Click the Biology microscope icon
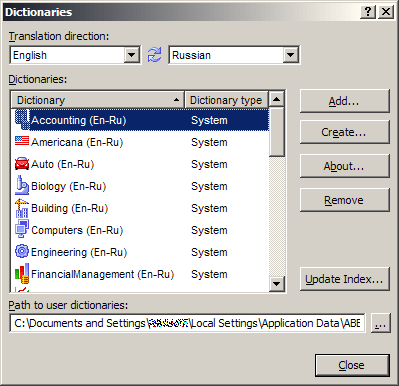Screen dimensions: 399x386 (22, 185)
